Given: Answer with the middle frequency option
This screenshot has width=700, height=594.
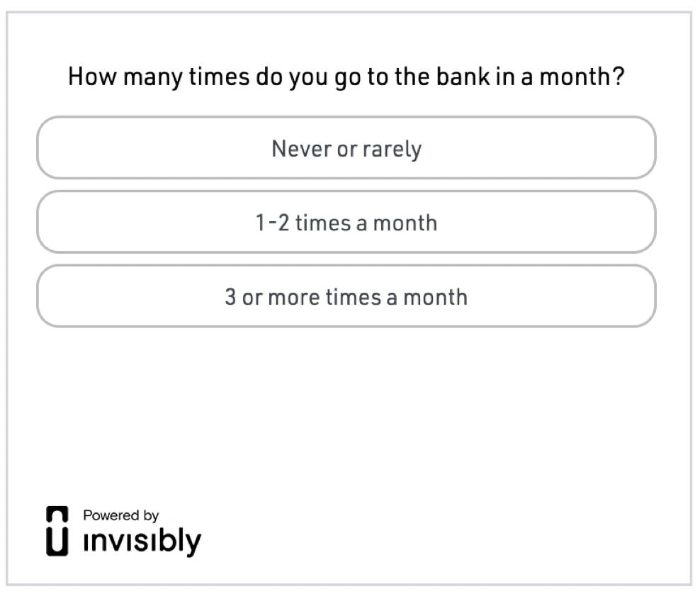Looking at the screenshot, I should pos(346,222).
